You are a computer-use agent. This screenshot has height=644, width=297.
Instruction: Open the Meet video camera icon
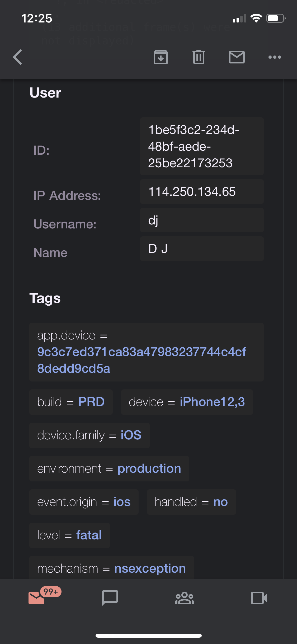[259, 598]
